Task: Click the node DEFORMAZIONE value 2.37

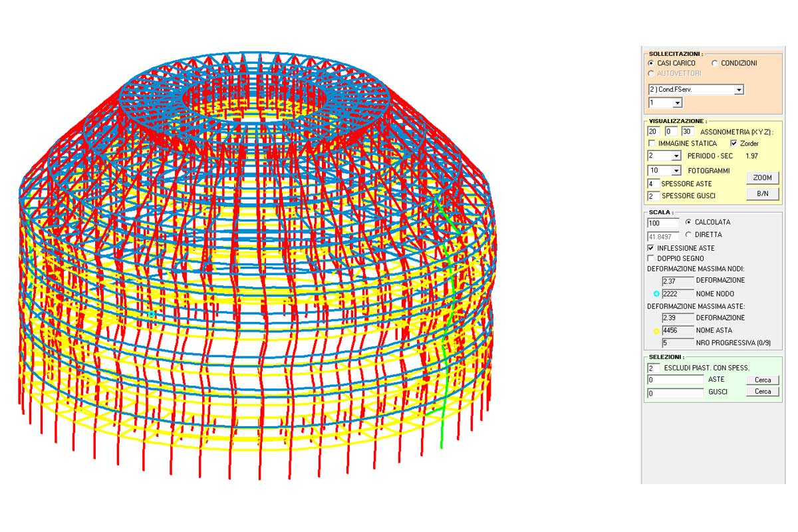Action: (x=678, y=281)
